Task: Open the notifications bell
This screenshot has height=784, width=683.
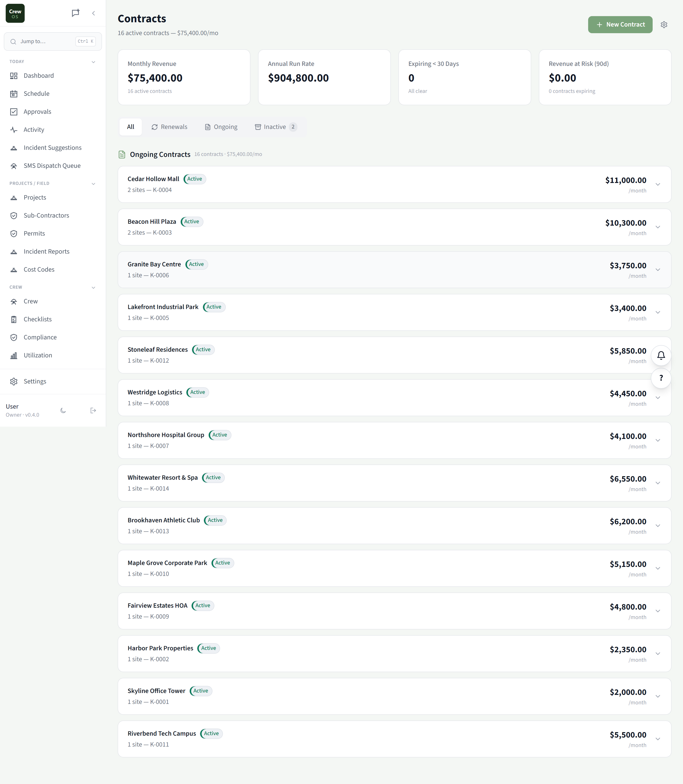Action: pos(661,356)
